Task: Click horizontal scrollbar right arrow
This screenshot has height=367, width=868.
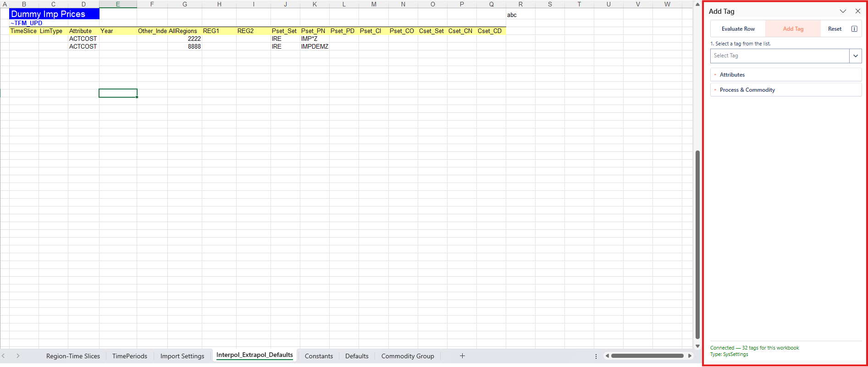Action: coord(690,356)
